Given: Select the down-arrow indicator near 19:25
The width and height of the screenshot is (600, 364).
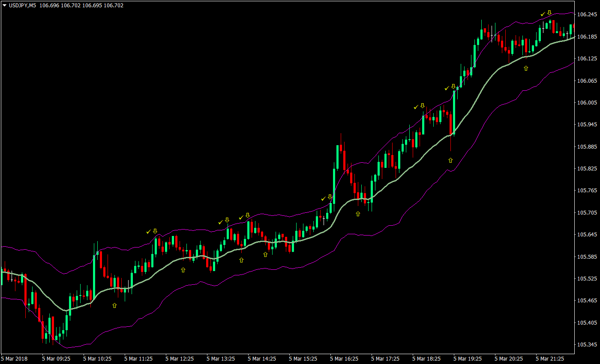Looking at the screenshot, I should point(453,87).
